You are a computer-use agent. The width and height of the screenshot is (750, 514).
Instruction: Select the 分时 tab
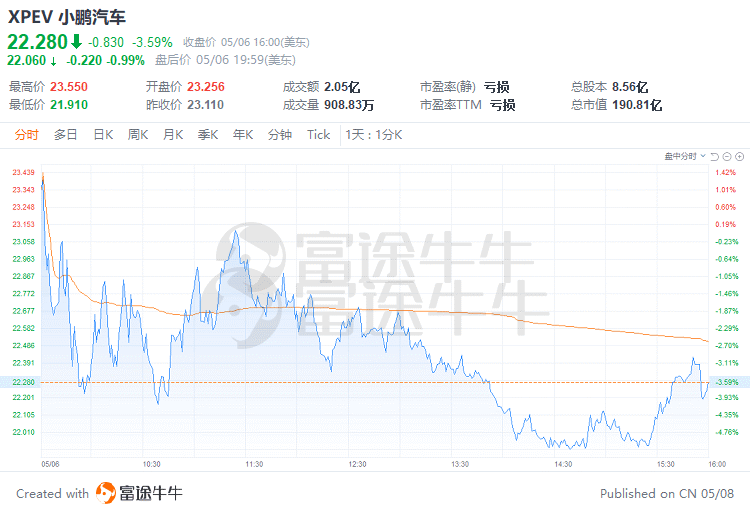[26, 135]
